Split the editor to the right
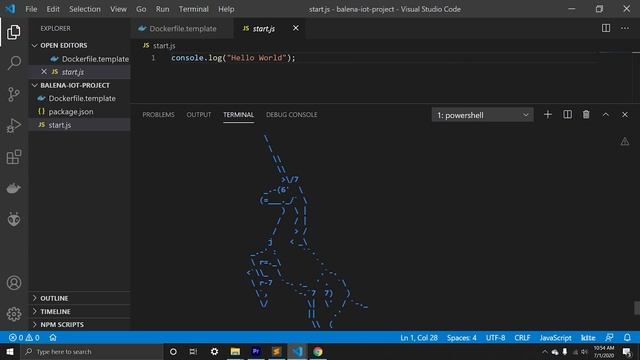This screenshot has width=640, height=360. [x=606, y=28]
